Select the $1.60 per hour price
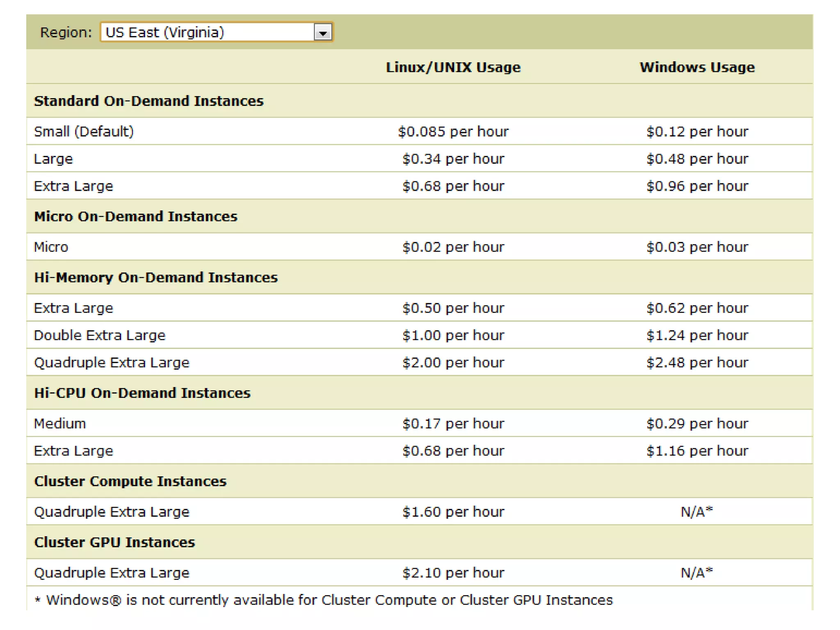This screenshot has width=840, height=630. pyautogui.click(x=453, y=512)
